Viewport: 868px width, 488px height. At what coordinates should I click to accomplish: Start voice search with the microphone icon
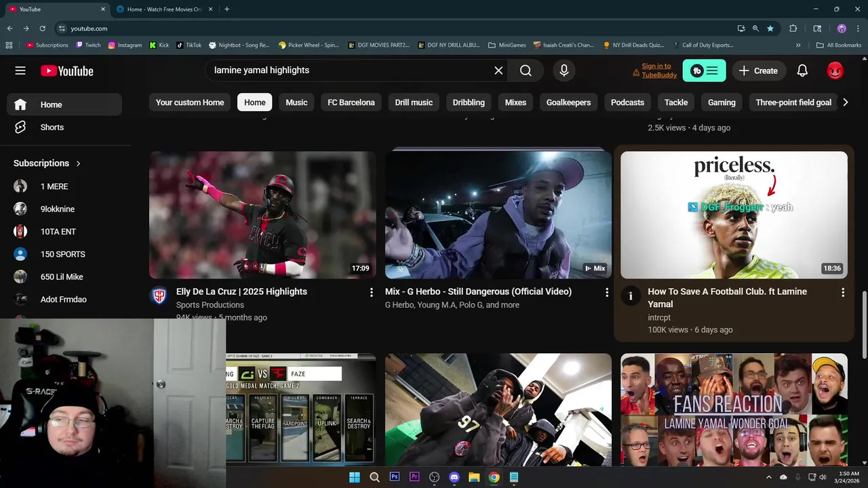[564, 70]
